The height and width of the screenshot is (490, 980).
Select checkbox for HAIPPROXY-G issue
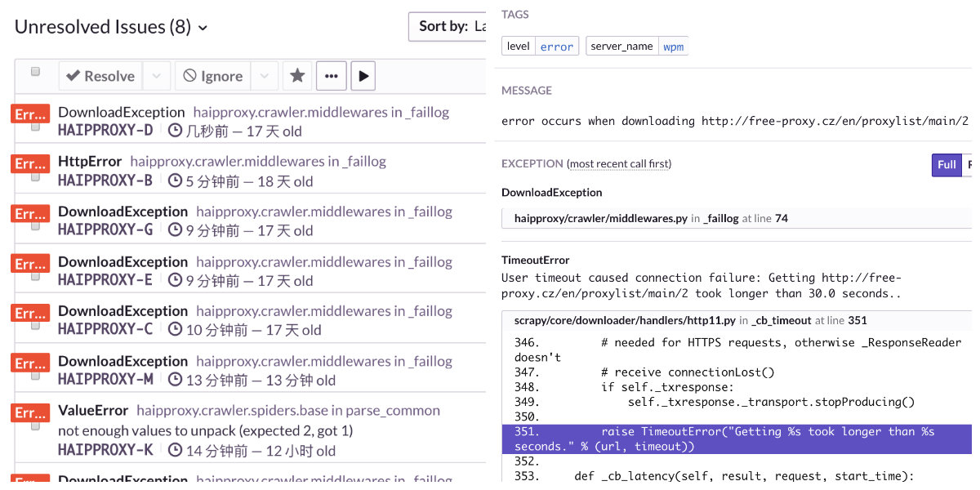click(35, 226)
